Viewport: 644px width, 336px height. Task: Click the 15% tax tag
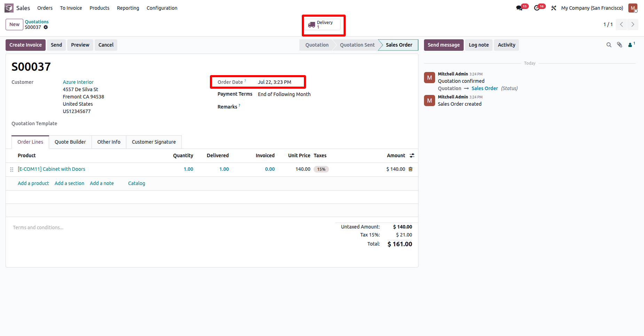pyautogui.click(x=321, y=169)
